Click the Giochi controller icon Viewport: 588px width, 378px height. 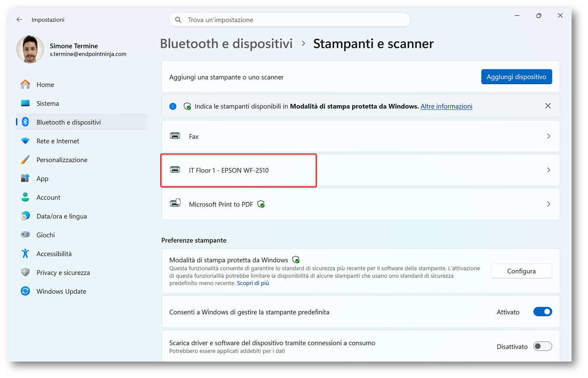click(25, 234)
